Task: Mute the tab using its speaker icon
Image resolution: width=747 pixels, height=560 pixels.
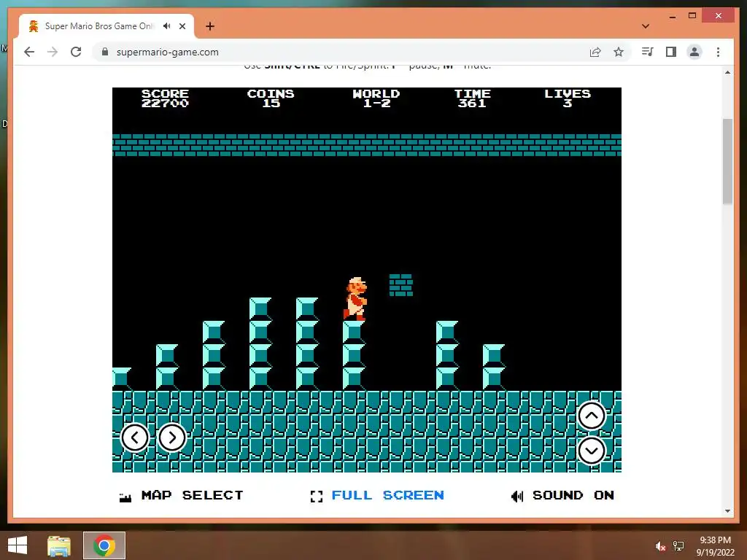Action: tap(167, 26)
